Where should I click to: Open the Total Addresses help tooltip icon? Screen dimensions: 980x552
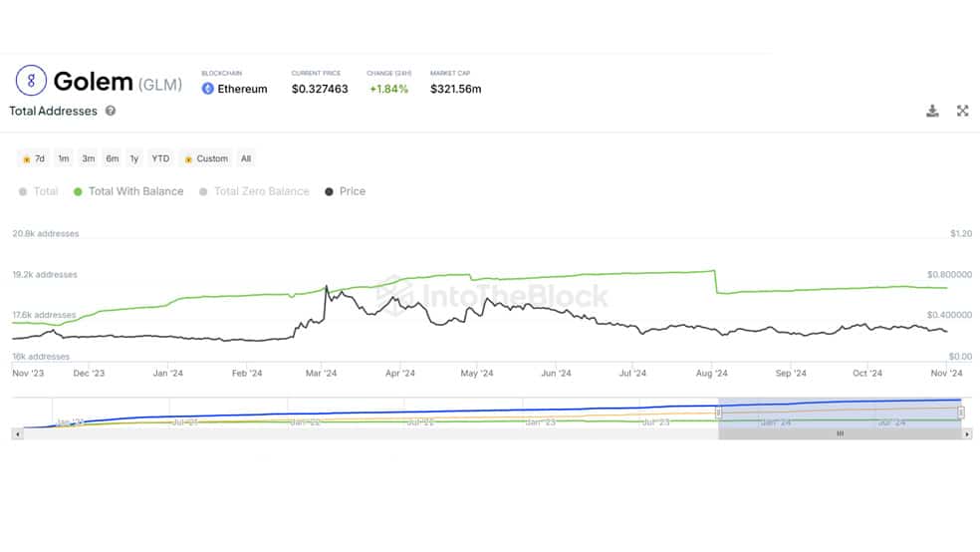(111, 111)
